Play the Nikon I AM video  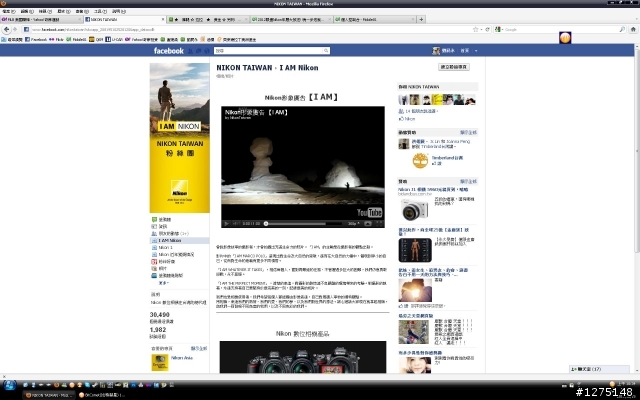click(227, 224)
